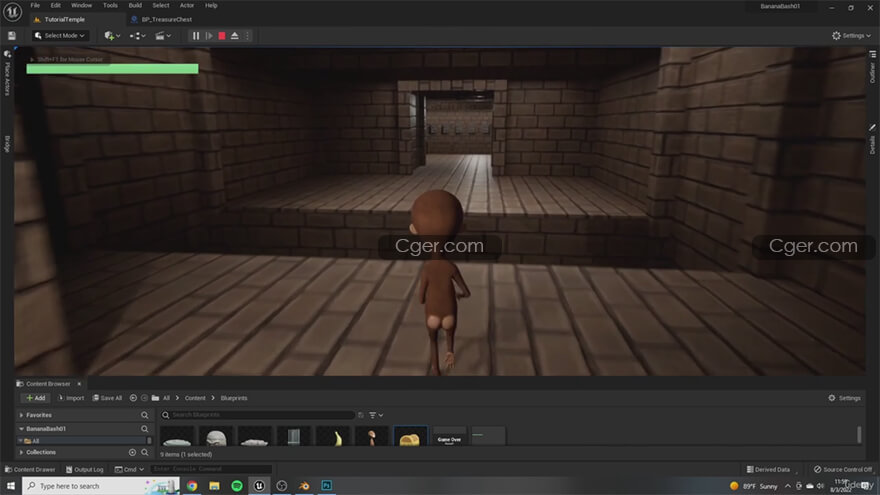Open the Output Log panel

85,469
